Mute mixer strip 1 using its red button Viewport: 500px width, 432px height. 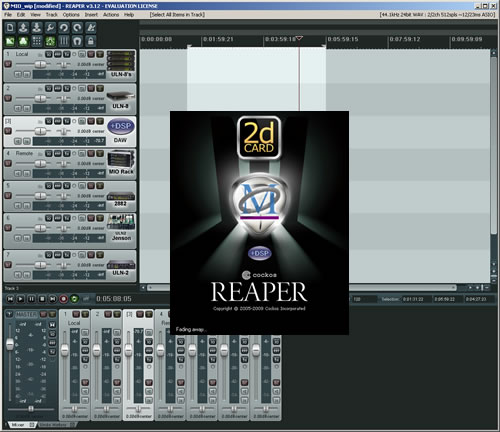click(x=76, y=314)
